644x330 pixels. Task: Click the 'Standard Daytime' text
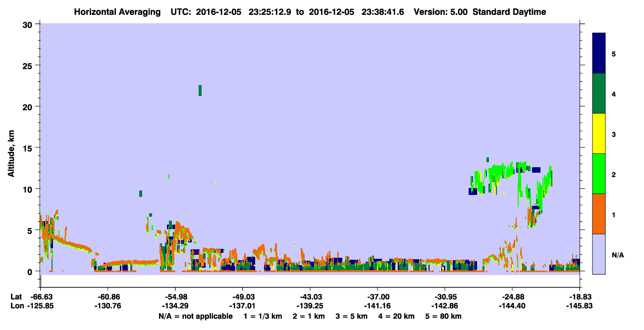pyautogui.click(x=509, y=12)
